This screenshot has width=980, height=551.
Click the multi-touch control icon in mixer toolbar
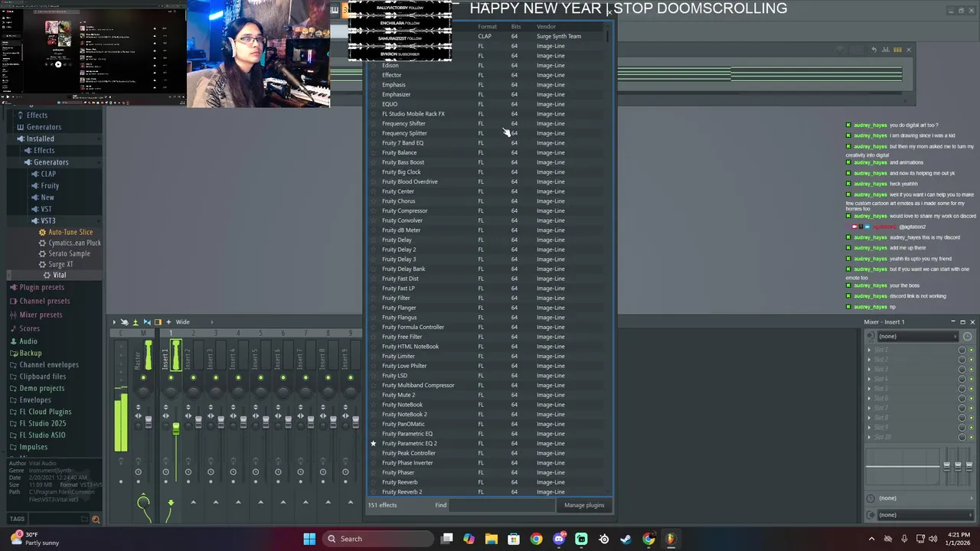tap(125, 322)
